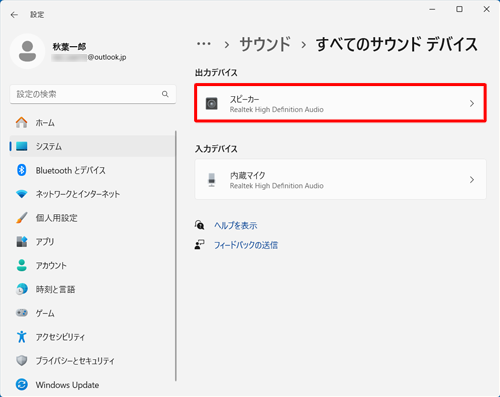Go back with the arrow icon

click(x=14, y=15)
